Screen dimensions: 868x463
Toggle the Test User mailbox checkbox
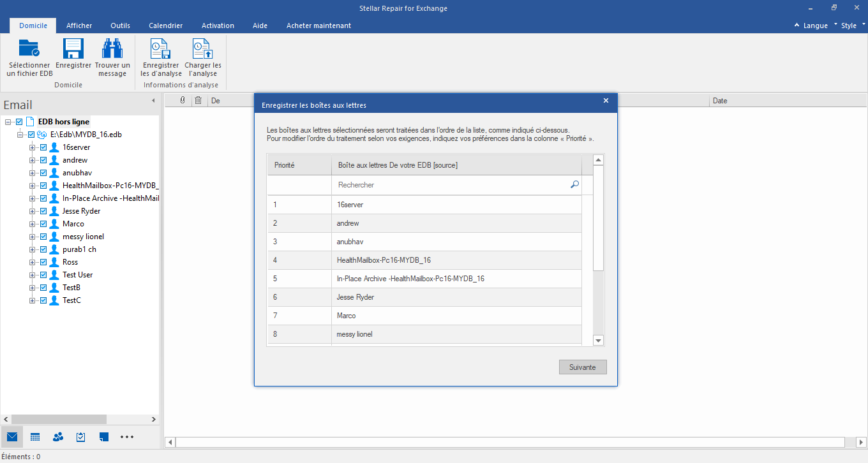(x=43, y=275)
